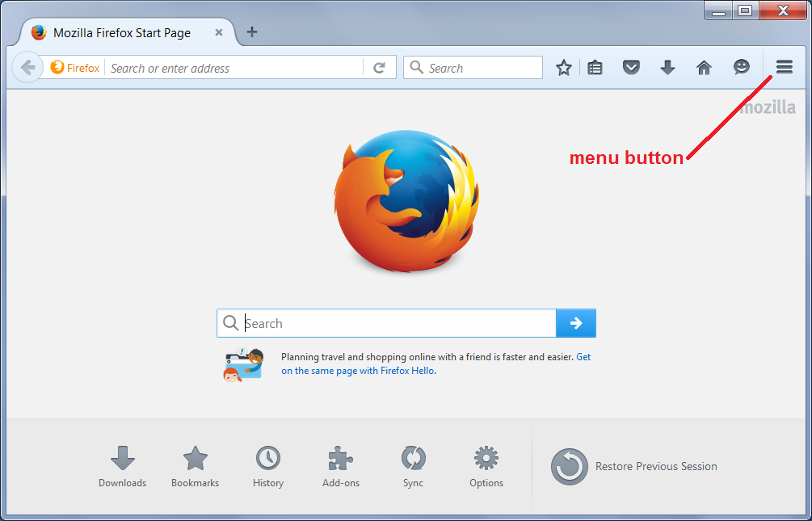Screen dimensions: 812x521
Task: Minimize the Firefox window
Action: tap(718, 11)
